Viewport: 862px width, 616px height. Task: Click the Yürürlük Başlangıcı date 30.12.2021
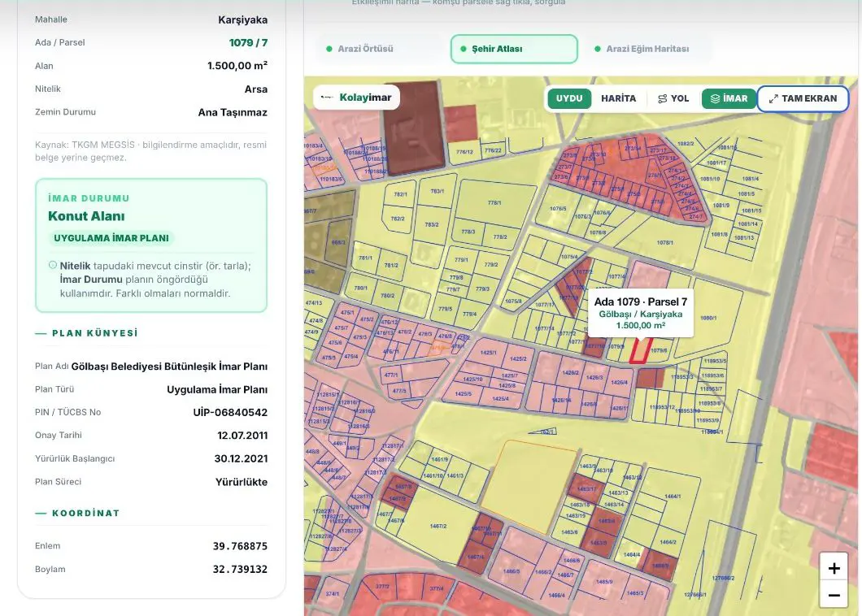click(241, 458)
